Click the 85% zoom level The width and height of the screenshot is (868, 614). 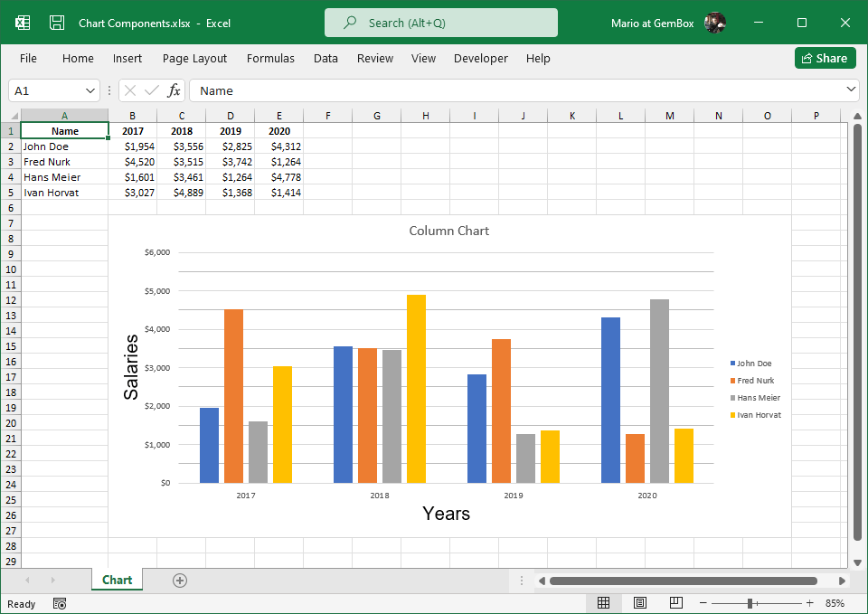(835, 603)
